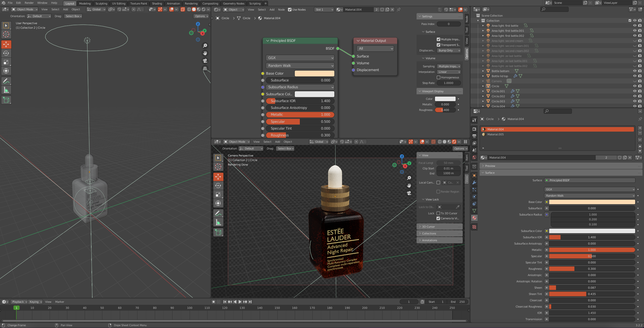Open Material properties tab in Properties editor
Image resolution: width=644 pixels, height=328 pixels.
pos(474,218)
